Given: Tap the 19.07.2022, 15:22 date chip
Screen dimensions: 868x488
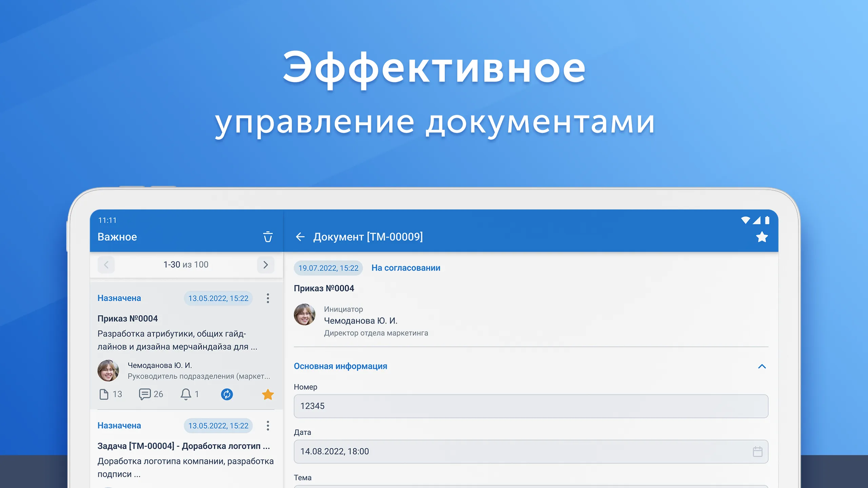Looking at the screenshot, I should 328,268.
